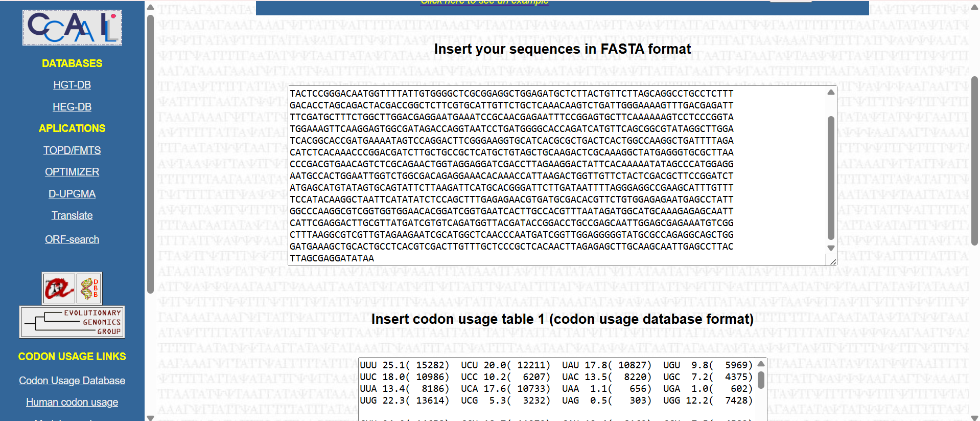This screenshot has height=421, width=980.
Task: Open the OPTIMIZER application link
Action: 72,172
